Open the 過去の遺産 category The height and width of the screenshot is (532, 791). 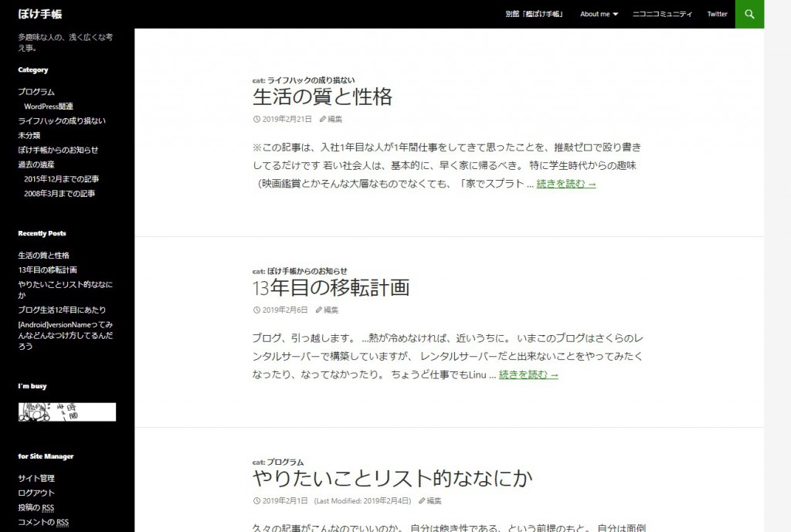click(x=36, y=165)
